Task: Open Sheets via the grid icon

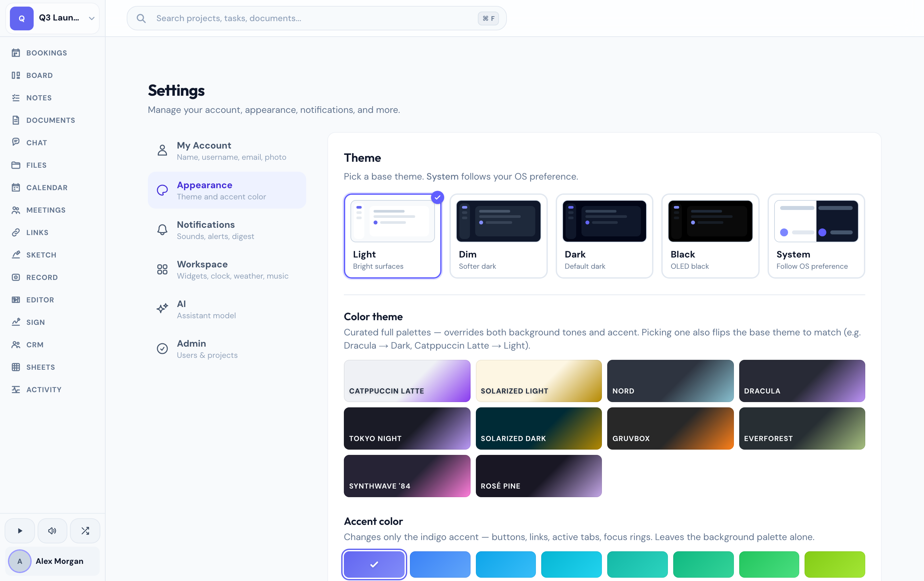Action: click(x=16, y=367)
